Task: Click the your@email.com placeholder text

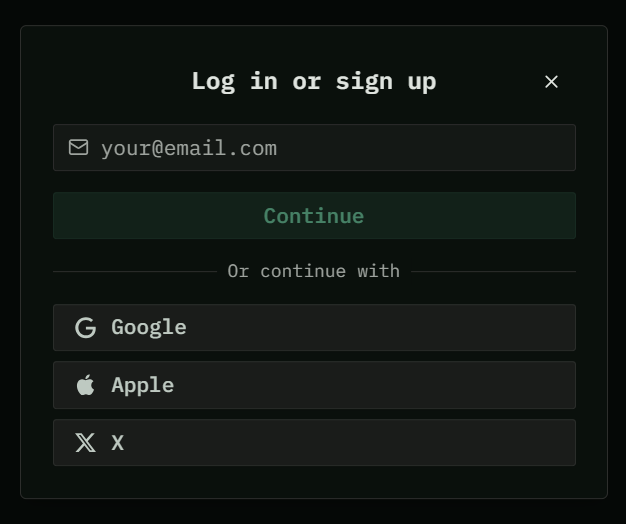Action: pos(189,148)
